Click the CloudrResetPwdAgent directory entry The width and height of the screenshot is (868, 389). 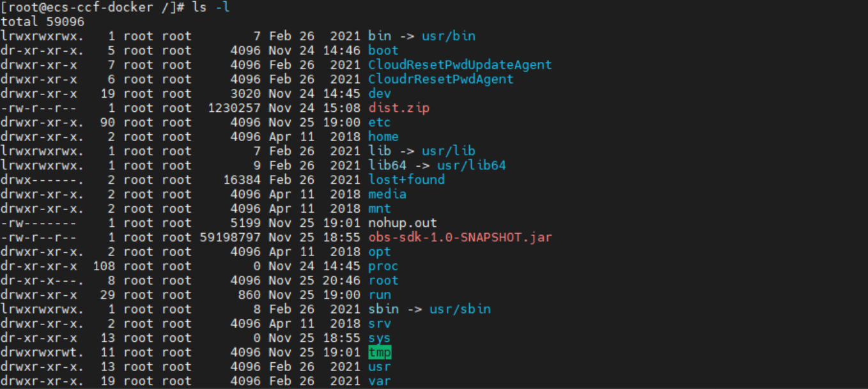[x=440, y=79]
